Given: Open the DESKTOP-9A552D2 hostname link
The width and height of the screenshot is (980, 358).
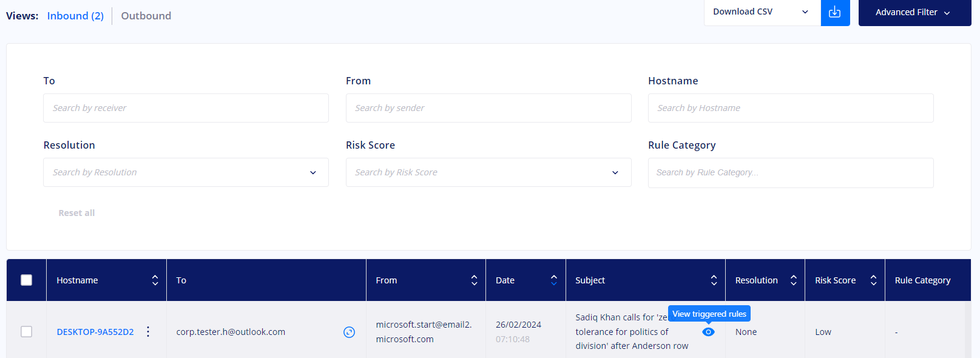Looking at the screenshot, I should [x=95, y=332].
